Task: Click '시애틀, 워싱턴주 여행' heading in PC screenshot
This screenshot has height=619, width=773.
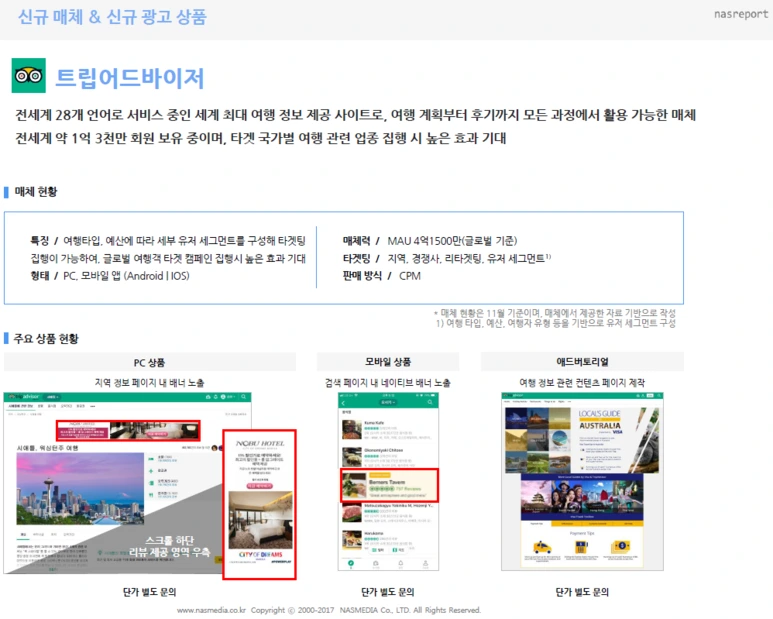Action: [x=47, y=448]
